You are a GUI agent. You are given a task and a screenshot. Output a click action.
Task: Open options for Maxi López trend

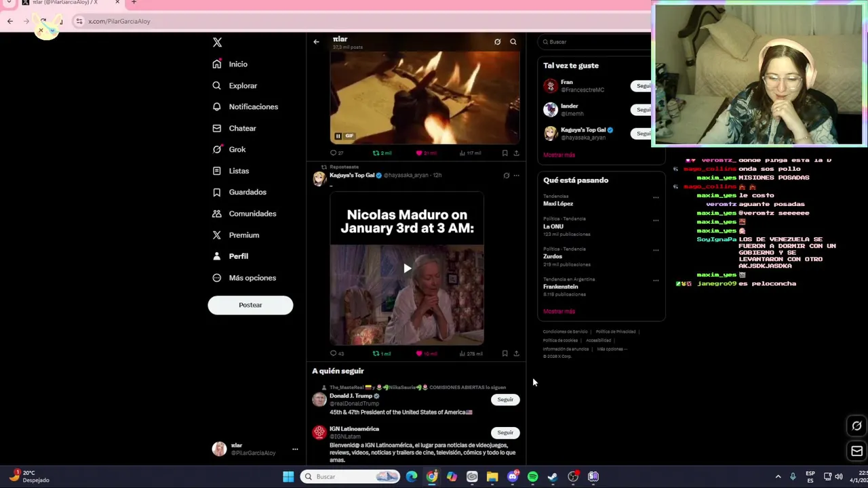pos(655,198)
